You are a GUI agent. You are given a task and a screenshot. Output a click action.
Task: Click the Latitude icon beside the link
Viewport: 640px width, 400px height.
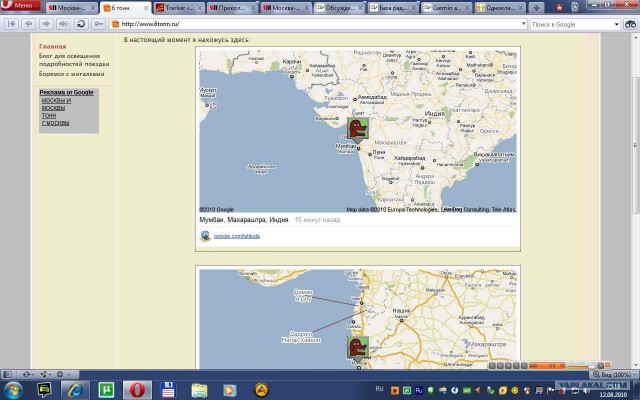(205, 236)
